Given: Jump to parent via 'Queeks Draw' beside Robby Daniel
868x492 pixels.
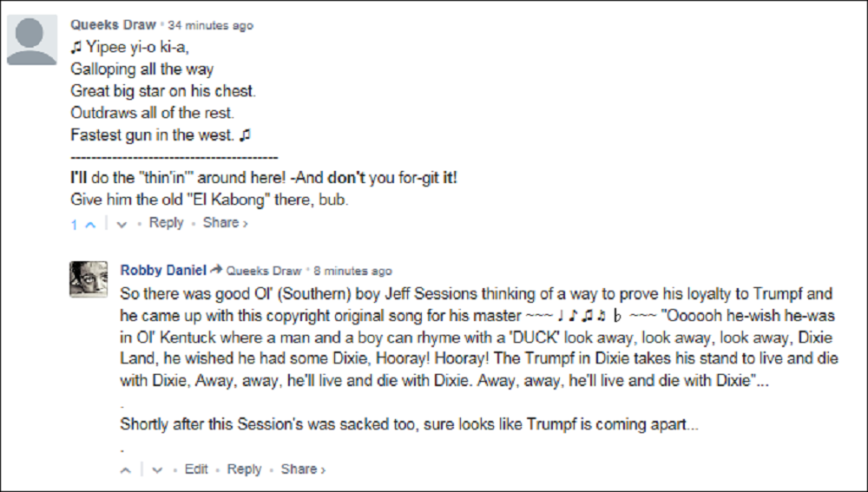Looking at the screenshot, I should point(264,271).
